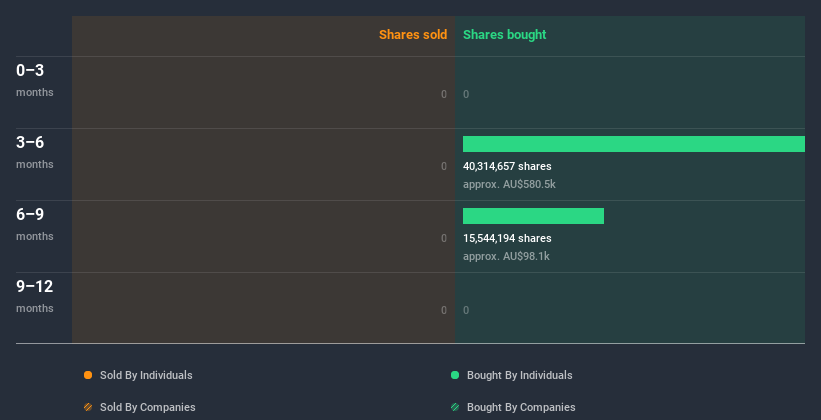This screenshot has height=420, width=821.
Task: Click the orange Sold By Individuals legend dot
Action: [x=88, y=375]
